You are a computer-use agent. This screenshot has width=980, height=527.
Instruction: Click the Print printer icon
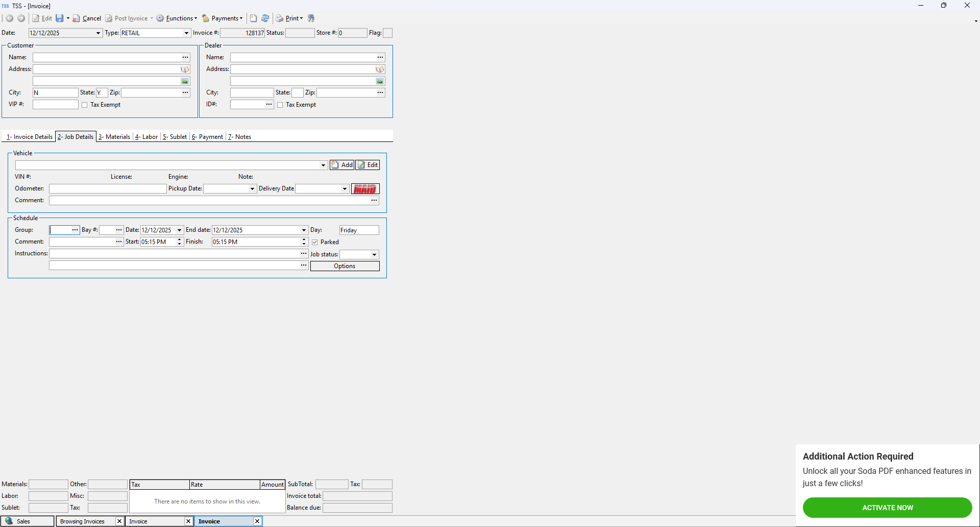coord(280,18)
